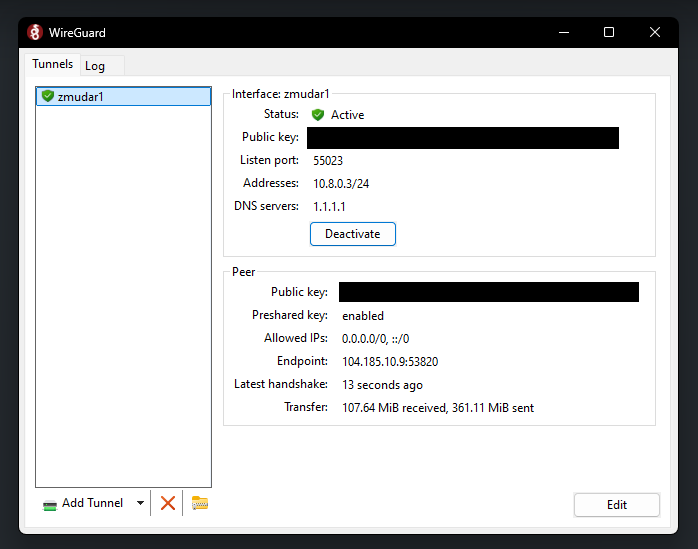The height and width of the screenshot is (549, 698).
Task: Click the Allowed IPs value field
Action: [x=375, y=339]
